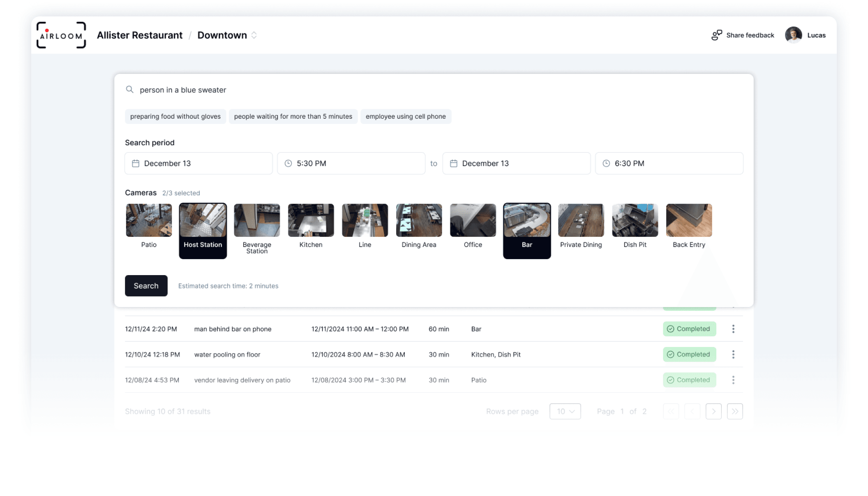Click the Airloom logo
The width and height of the screenshot is (868, 496).
point(61,35)
